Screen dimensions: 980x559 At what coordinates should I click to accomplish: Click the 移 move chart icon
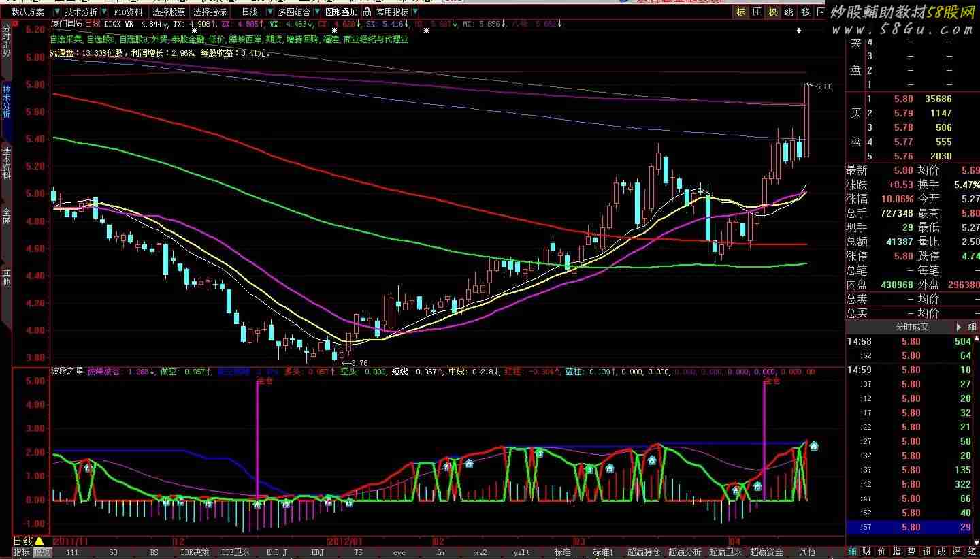[805, 12]
